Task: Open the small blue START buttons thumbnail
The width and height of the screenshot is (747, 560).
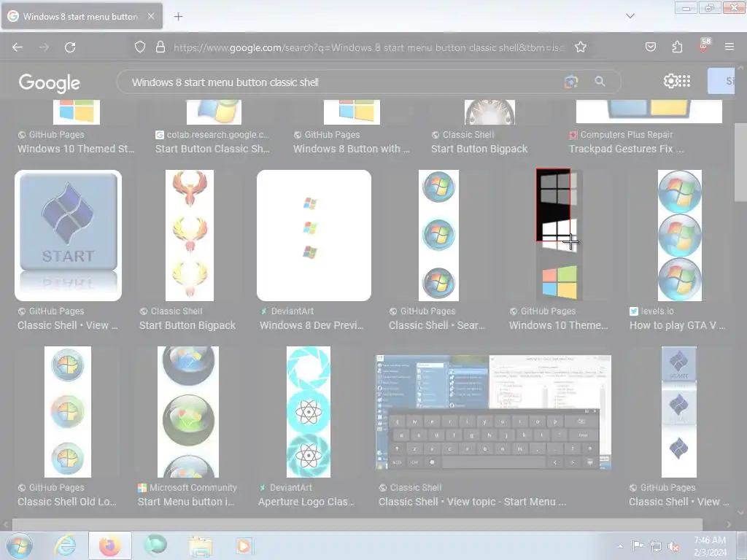Action: 679,412
